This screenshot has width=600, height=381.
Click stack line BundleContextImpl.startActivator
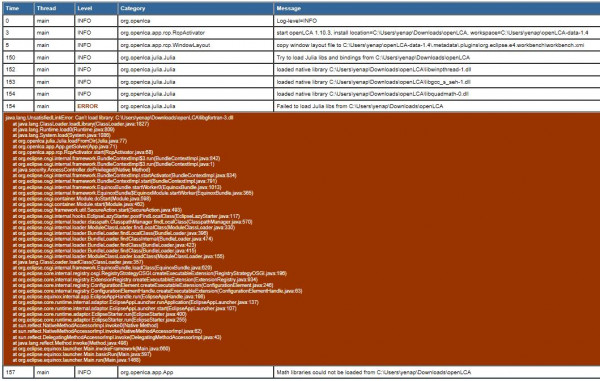coord(124,175)
